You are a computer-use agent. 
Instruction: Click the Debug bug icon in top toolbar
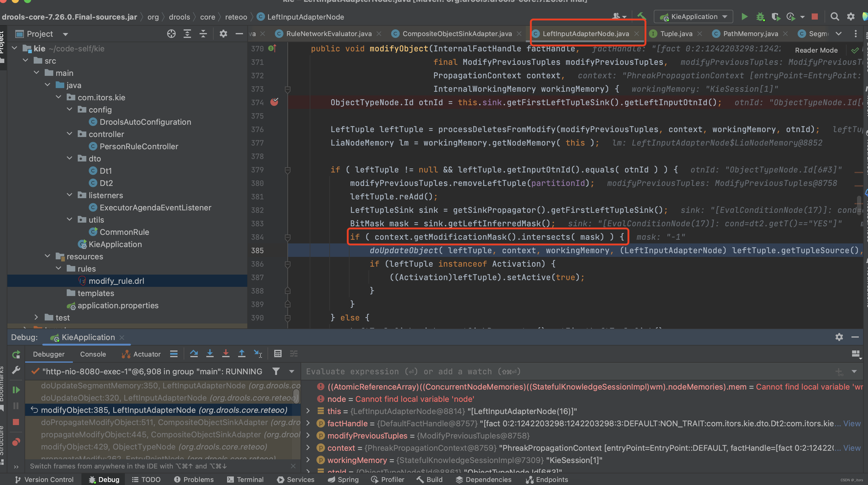(760, 17)
